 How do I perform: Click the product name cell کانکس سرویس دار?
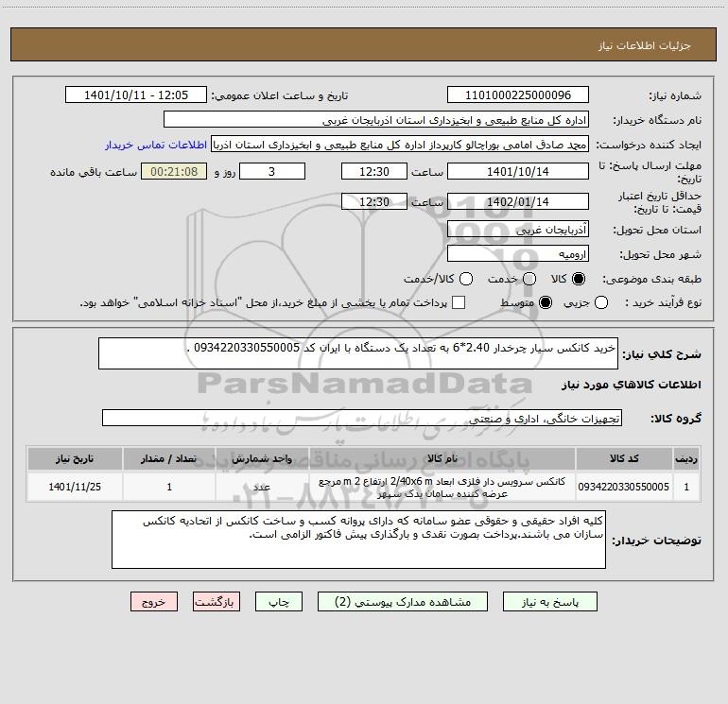[x=442, y=488]
